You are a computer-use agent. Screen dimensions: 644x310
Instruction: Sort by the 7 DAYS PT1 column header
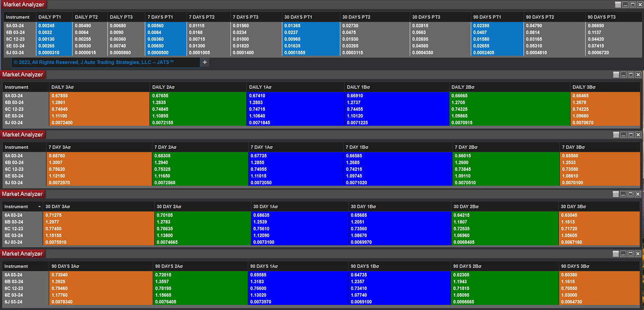(166, 17)
